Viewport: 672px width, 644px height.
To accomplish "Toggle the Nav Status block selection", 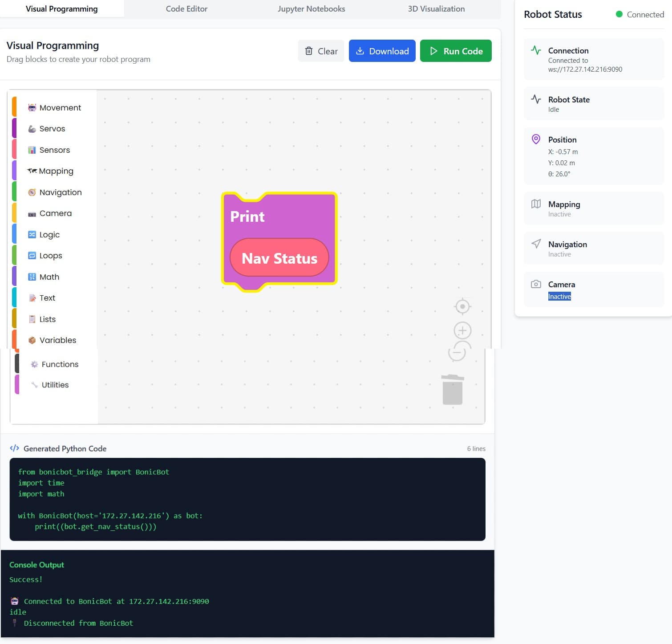I will point(279,257).
